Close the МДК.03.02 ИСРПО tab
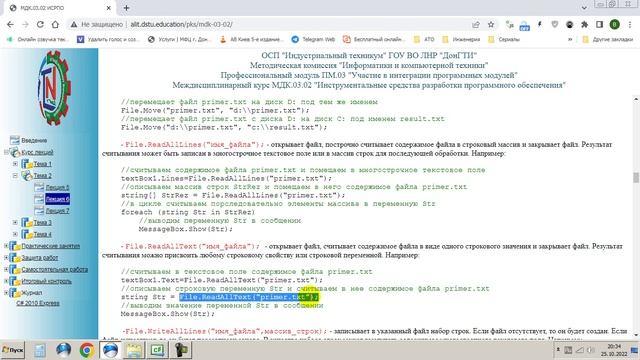Screen dimensions: 640x360 pos(109,8)
